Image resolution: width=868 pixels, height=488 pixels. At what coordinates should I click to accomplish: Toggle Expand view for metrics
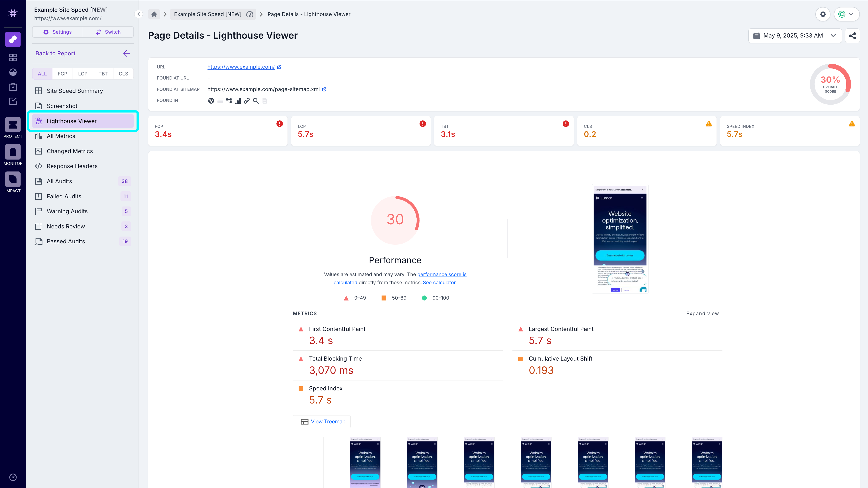click(702, 314)
